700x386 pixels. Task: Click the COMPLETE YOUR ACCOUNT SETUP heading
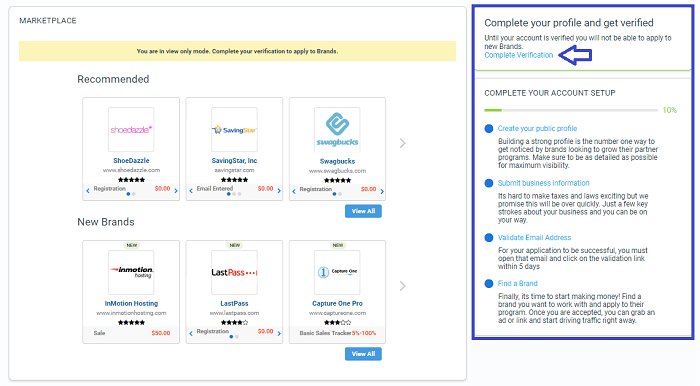[x=550, y=93]
